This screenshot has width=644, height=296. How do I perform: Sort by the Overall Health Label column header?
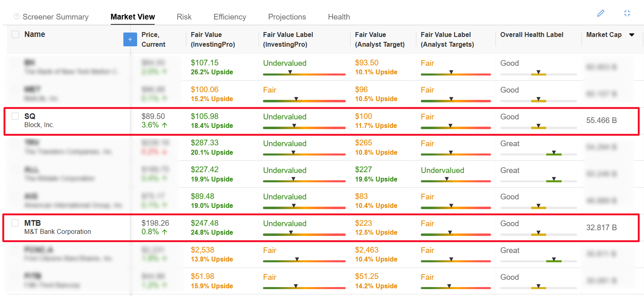pos(532,35)
